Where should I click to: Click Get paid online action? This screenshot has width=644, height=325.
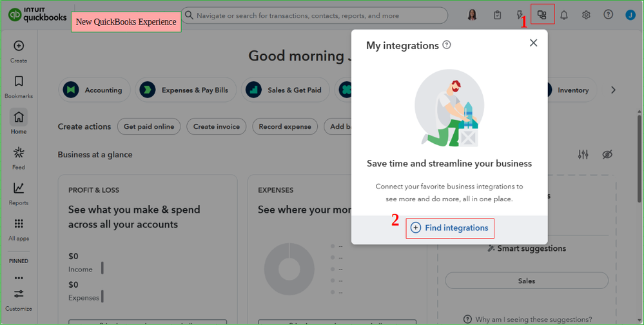pyautogui.click(x=149, y=126)
